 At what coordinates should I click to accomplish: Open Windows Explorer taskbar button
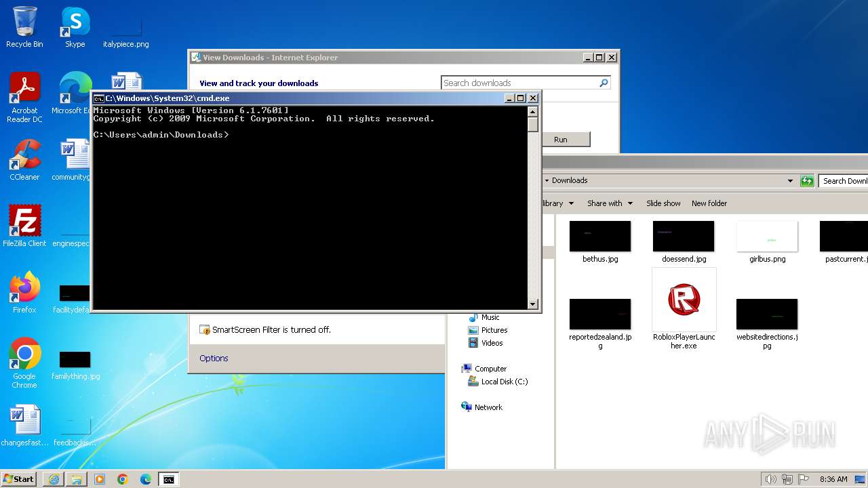pyautogui.click(x=77, y=479)
